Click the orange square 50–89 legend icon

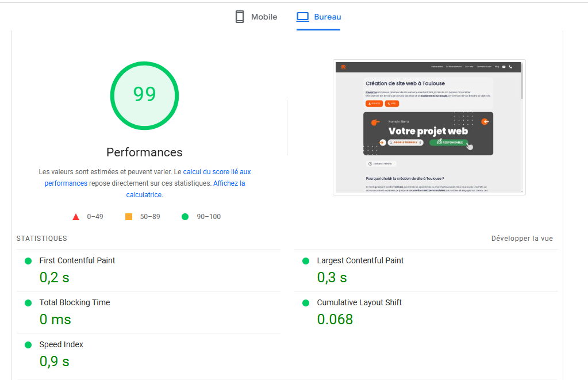129,217
